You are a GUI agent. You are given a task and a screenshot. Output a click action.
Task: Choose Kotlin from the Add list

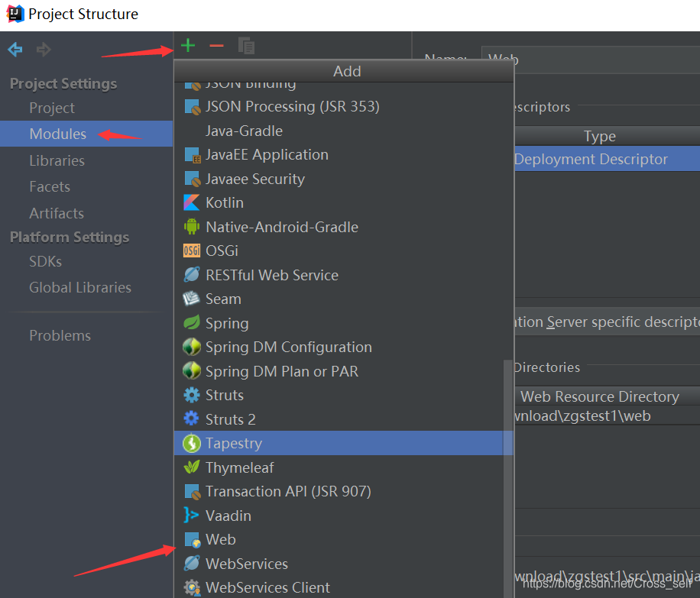click(x=344, y=202)
